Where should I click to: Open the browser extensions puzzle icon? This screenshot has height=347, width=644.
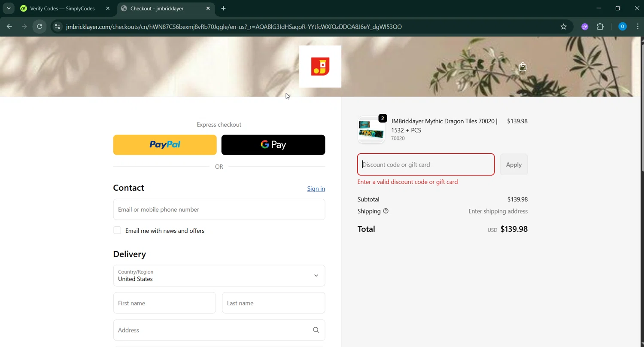(x=600, y=27)
